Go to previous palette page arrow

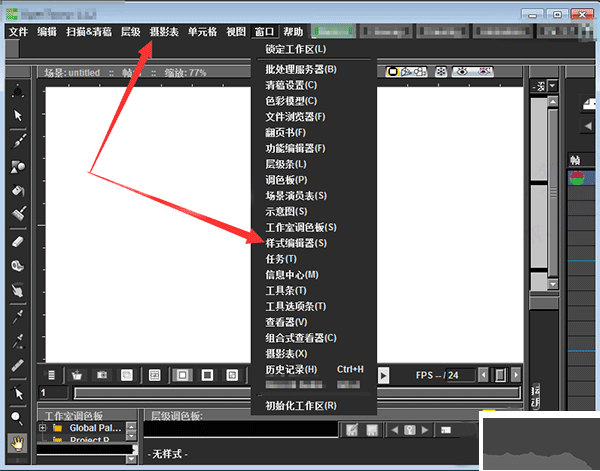(x=395, y=430)
